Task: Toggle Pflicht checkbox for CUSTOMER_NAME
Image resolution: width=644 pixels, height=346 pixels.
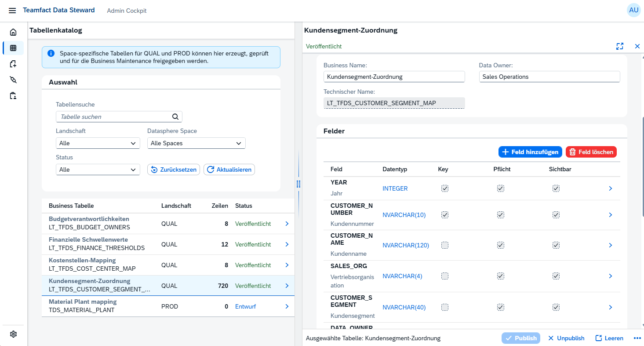Action: (x=500, y=245)
